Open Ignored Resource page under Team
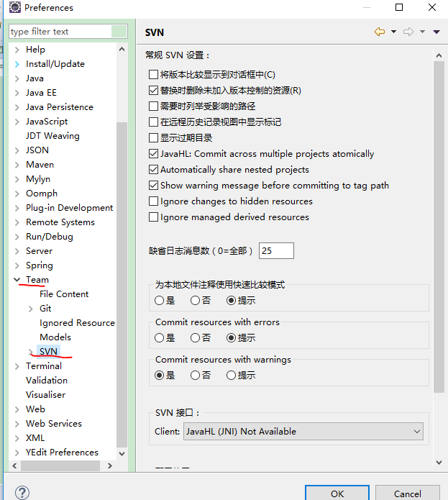 coord(77,323)
